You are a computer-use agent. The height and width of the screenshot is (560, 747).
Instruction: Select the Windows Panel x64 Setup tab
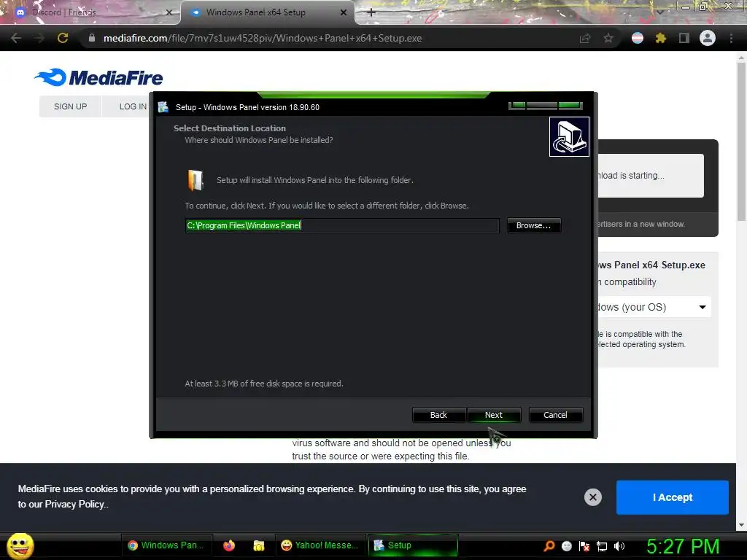click(267, 12)
